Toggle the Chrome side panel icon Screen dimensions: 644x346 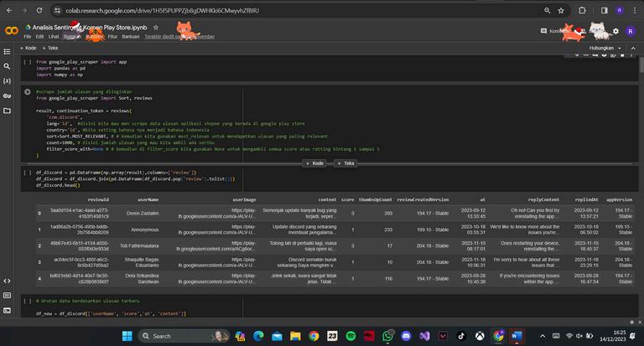pyautogui.click(x=604, y=11)
